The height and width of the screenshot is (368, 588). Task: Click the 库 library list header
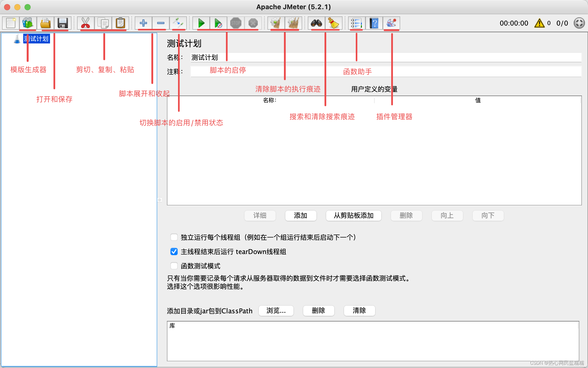coord(373,326)
